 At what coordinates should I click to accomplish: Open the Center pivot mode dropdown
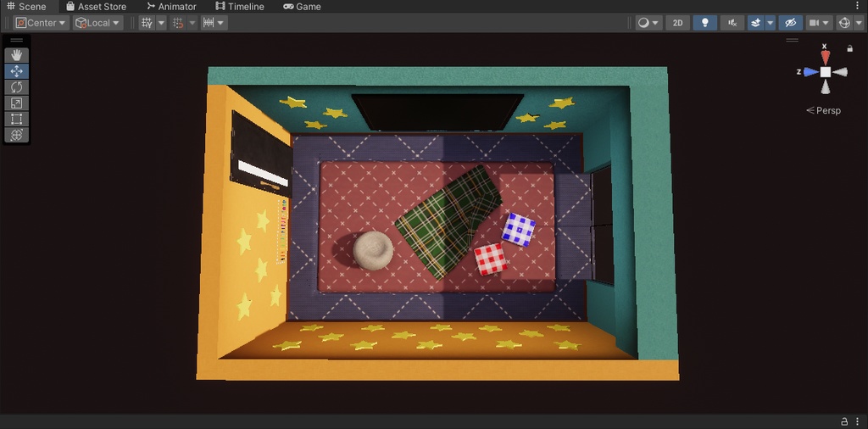pos(41,23)
